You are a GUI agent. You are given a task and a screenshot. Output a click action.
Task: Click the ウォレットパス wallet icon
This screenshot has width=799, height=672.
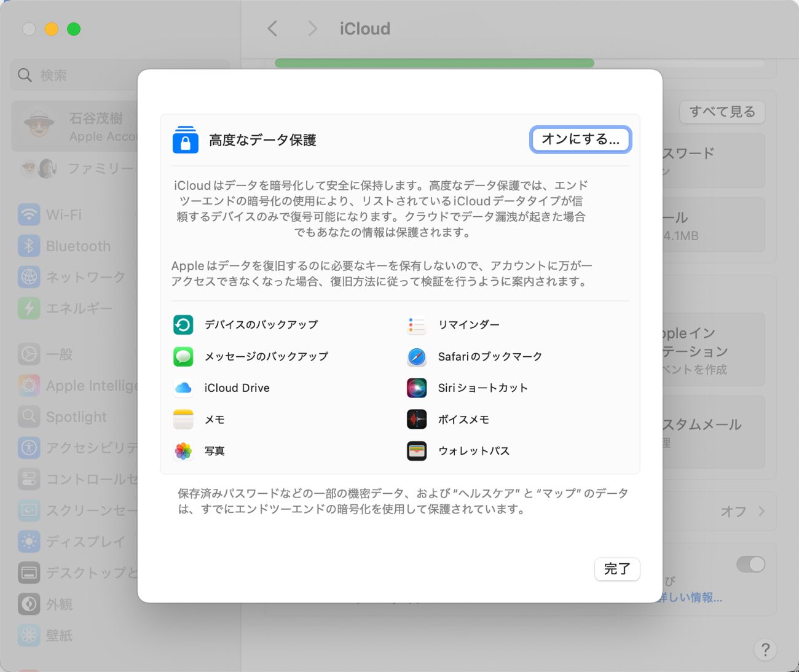[x=417, y=451]
